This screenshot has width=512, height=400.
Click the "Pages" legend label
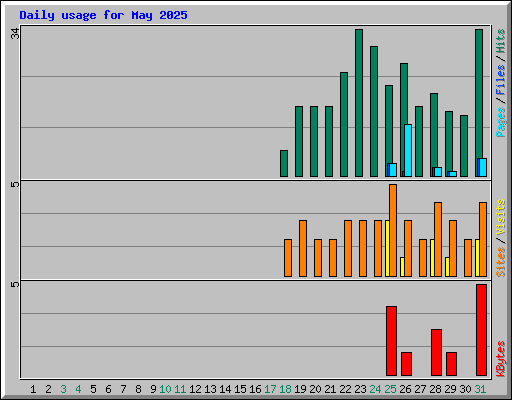click(x=501, y=122)
